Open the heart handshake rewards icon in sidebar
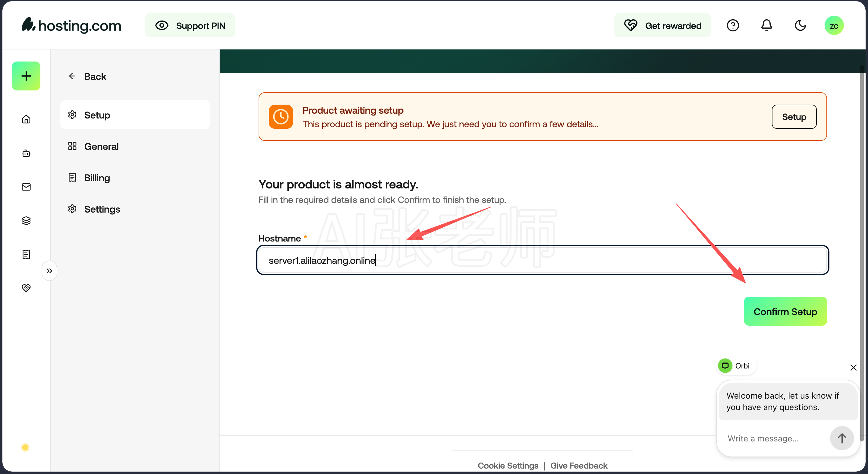The image size is (868, 474). [x=26, y=288]
